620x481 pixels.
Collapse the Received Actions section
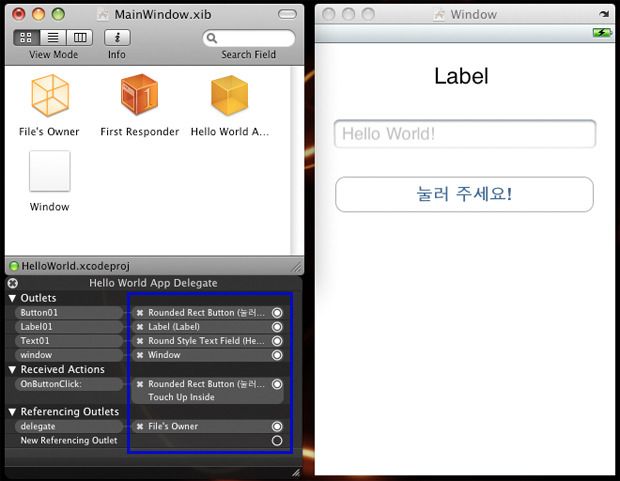12,369
